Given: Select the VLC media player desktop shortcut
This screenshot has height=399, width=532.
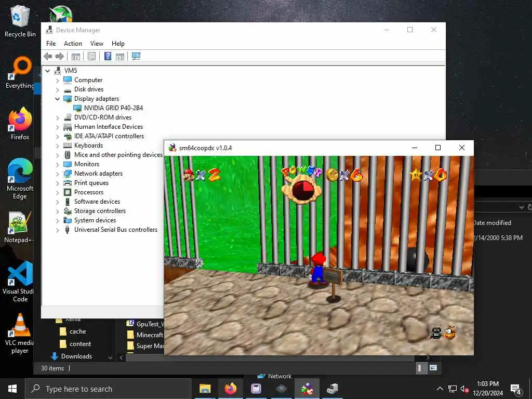Looking at the screenshot, I should [20, 334].
